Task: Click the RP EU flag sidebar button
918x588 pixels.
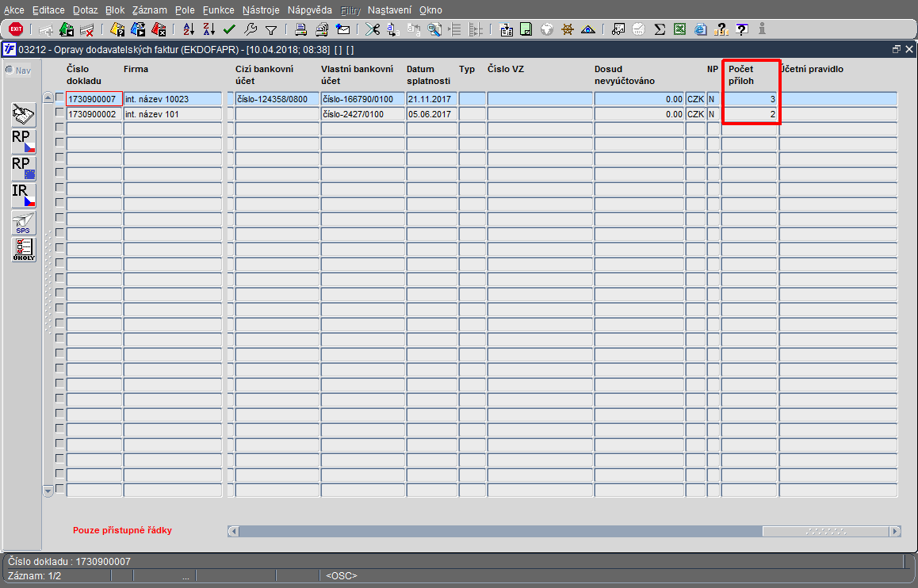Action: [x=24, y=169]
